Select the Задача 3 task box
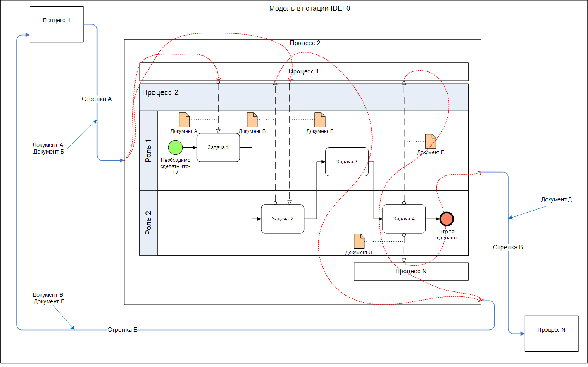The width and height of the screenshot is (588, 367). pos(347,162)
